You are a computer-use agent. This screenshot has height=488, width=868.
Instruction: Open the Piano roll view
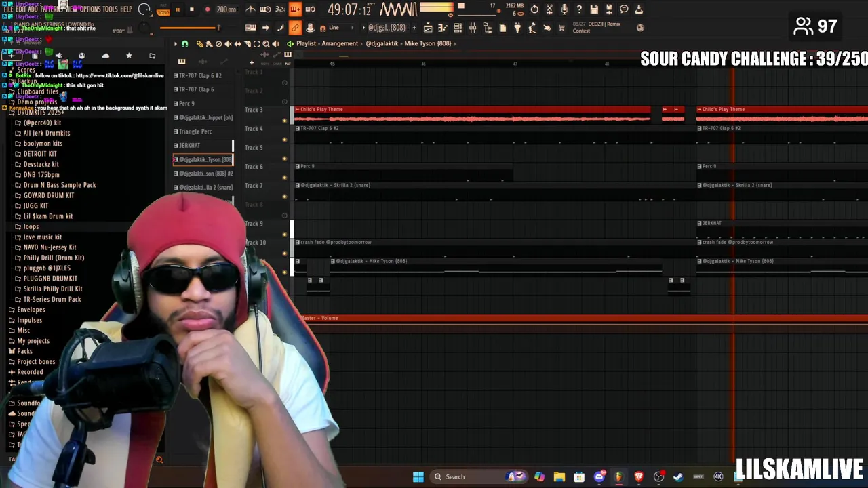pyautogui.click(x=443, y=28)
